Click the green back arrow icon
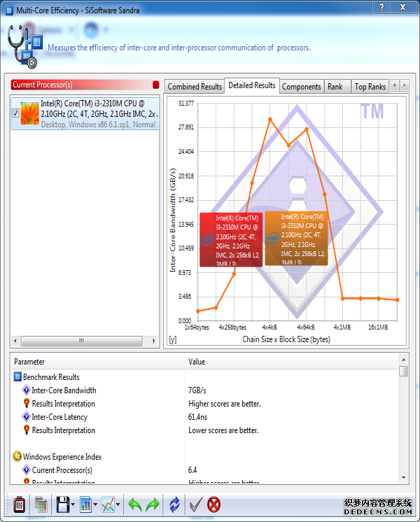The height and width of the screenshot is (522, 420). [135, 505]
